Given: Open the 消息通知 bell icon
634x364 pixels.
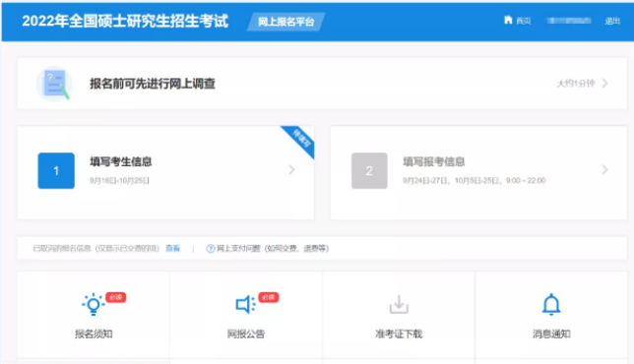Looking at the screenshot, I should [551, 304].
